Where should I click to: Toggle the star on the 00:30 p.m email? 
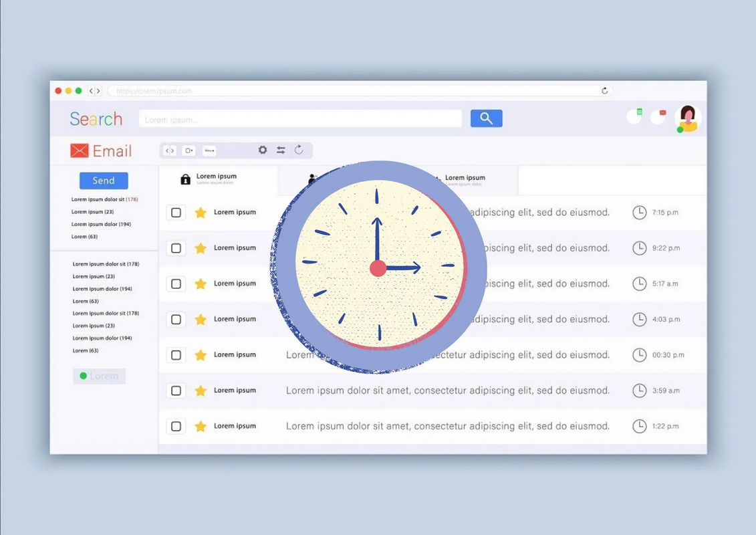201,355
